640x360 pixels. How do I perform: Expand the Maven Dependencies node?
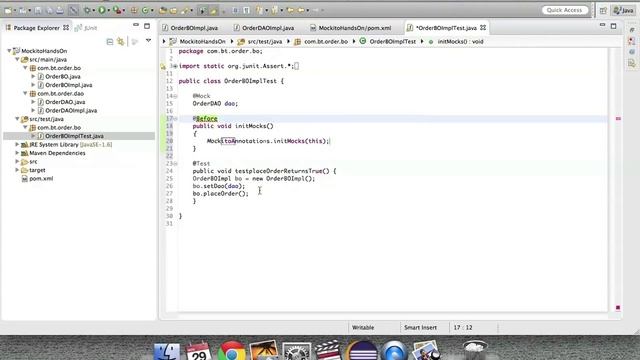pos(17,153)
